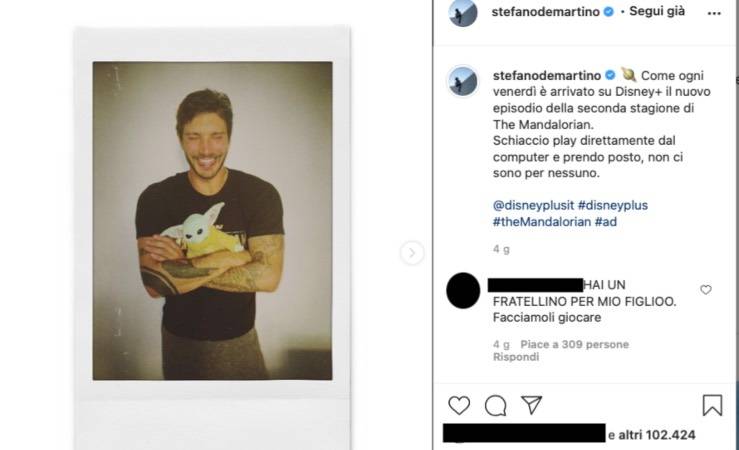This screenshot has height=450, width=739.
Task: Open the #ad hashtag
Action: (606, 222)
